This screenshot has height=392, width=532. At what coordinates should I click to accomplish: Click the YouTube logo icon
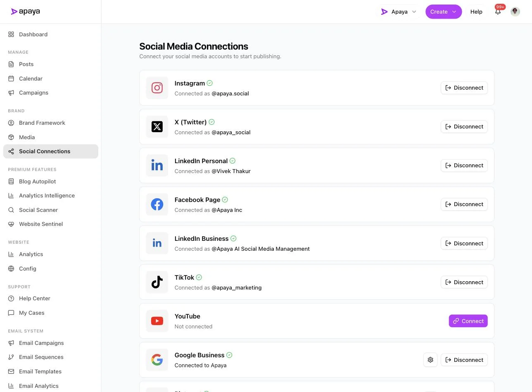click(157, 321)
